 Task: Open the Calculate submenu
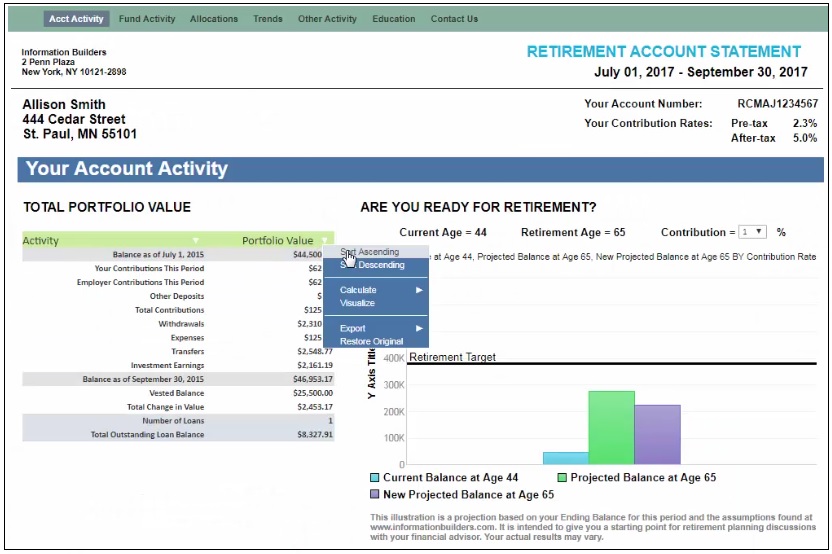point(376,290)
